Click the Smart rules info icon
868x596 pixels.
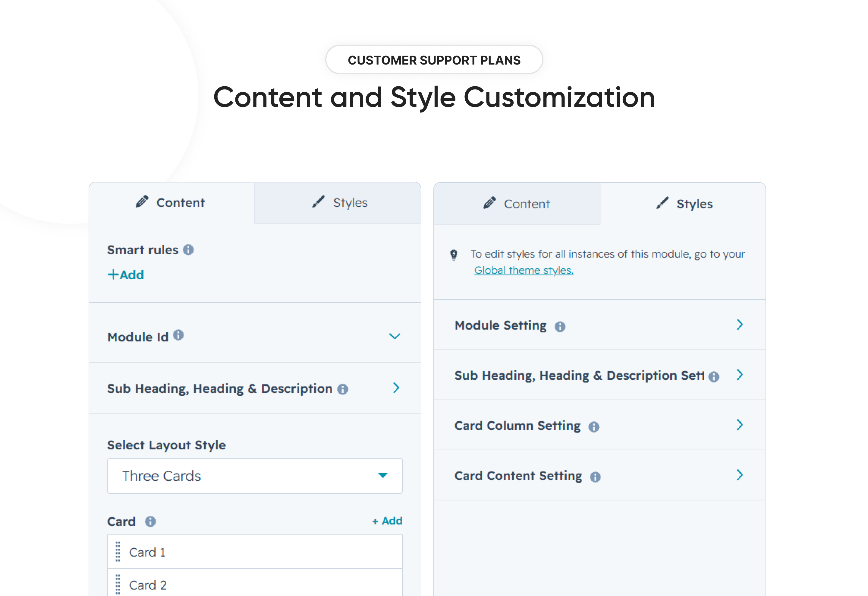tap(188, 250)
